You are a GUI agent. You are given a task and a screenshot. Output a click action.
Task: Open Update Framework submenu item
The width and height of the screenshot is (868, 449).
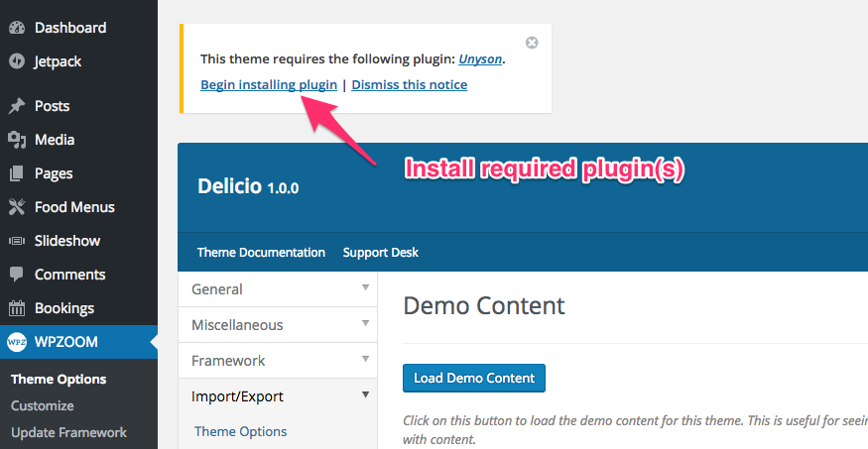[68, 432]
